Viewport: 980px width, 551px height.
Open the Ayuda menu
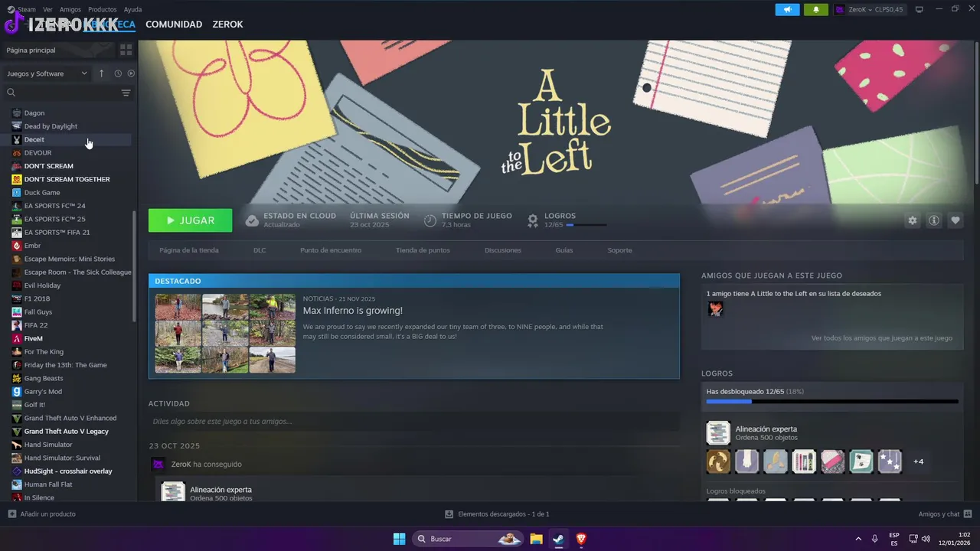(132, 9)
